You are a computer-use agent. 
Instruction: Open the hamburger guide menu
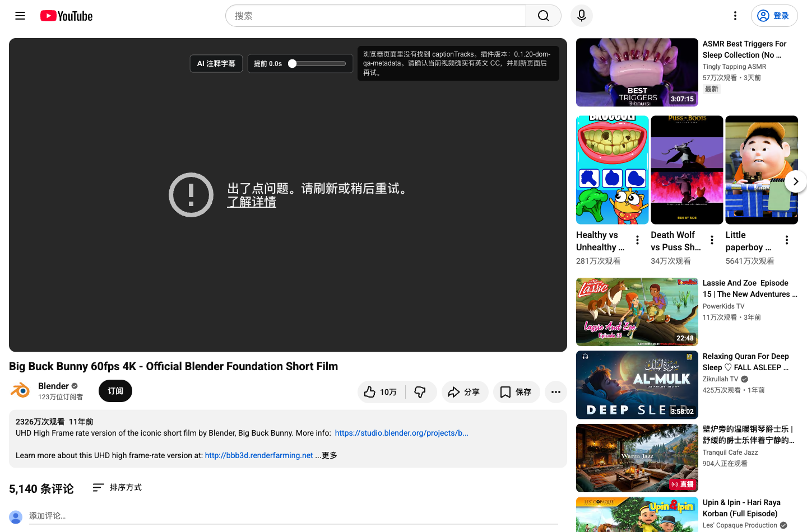click(x=20, y=16)
